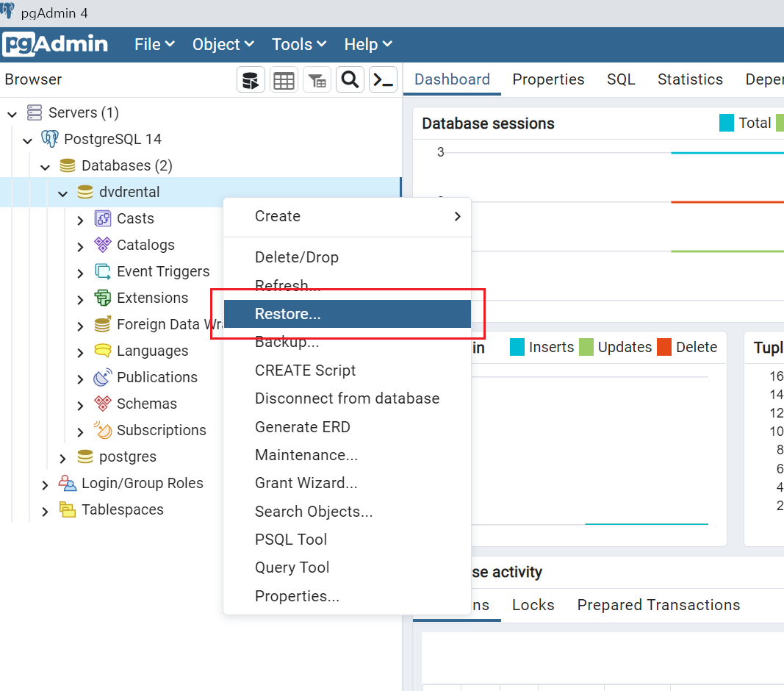The height and width of the screenshot is (691, 784).
Task: Click the Languages node icon
Action: 102,351
